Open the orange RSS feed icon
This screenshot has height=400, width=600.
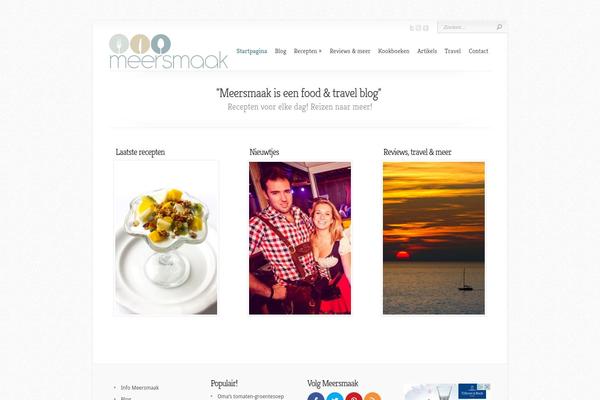pyautogui.click(x=372, y=397)
